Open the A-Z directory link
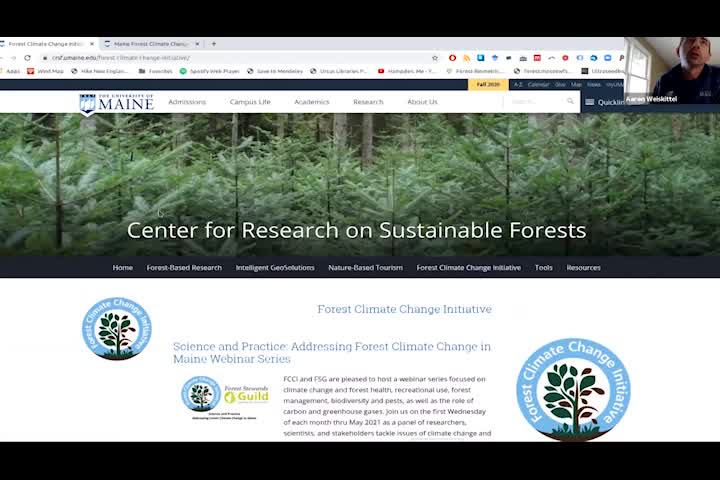720x480 pixels. tap(518, 85)
